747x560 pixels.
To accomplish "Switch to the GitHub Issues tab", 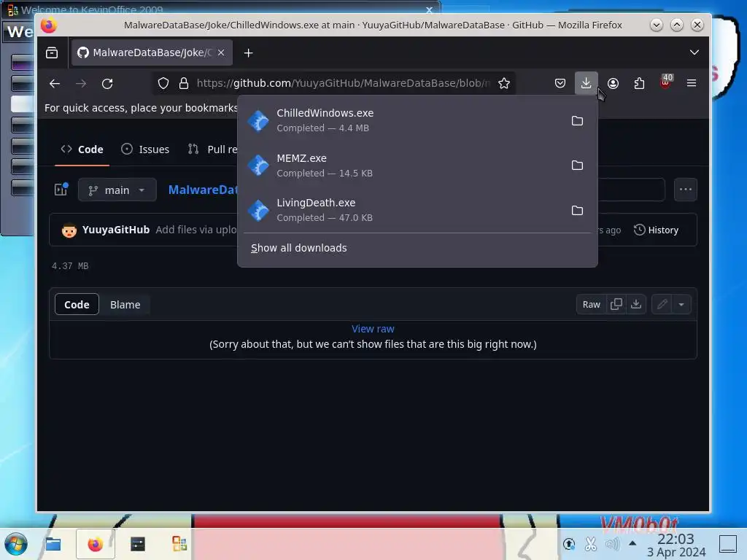I will [145, 149].
